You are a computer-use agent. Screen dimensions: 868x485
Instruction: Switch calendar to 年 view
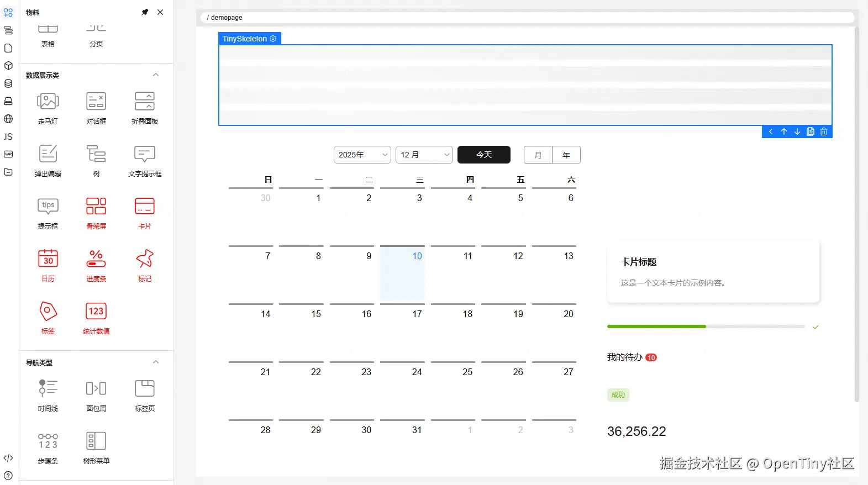(566, 155)
